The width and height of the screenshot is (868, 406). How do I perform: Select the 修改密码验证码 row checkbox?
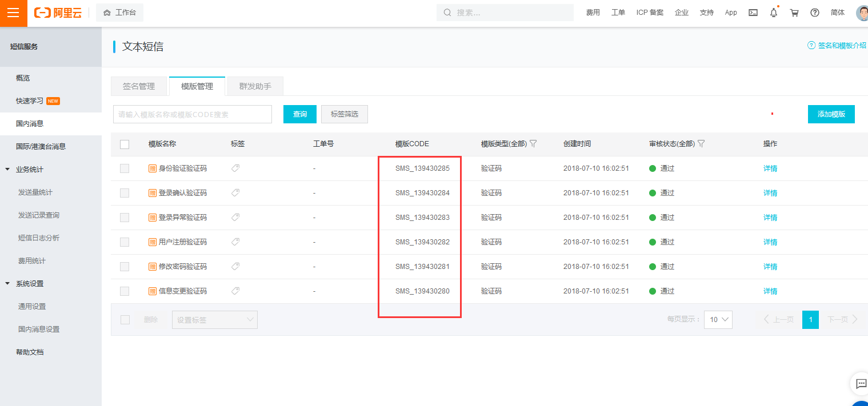(x=125, y=267)
